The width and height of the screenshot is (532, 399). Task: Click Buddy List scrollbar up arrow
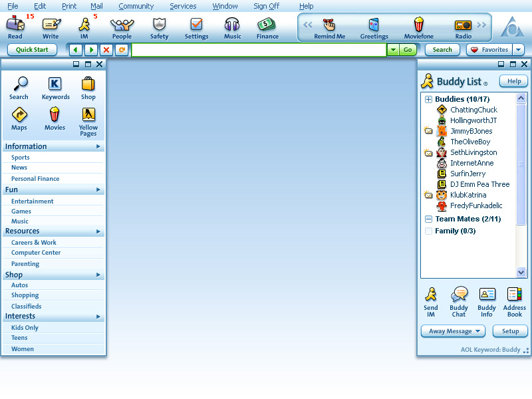pyautogui.click(x=521, y=98)
